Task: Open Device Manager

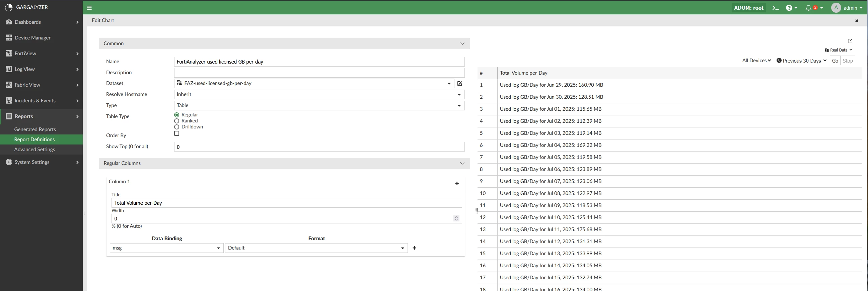Action: [41, 38]
